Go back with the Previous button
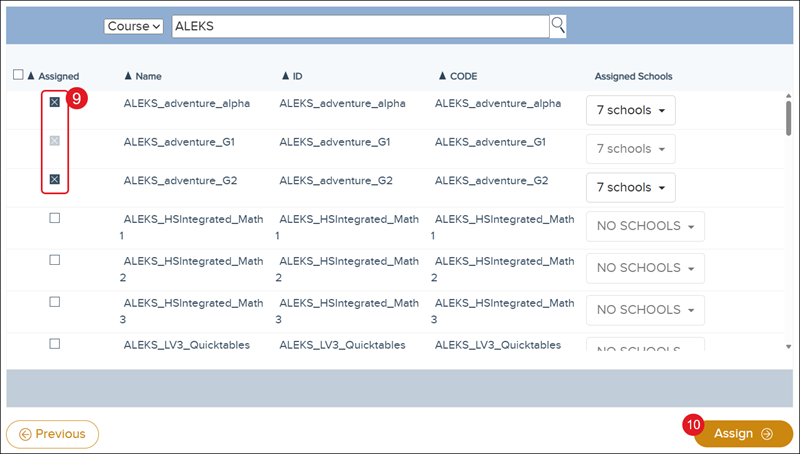 pos(53,434)
